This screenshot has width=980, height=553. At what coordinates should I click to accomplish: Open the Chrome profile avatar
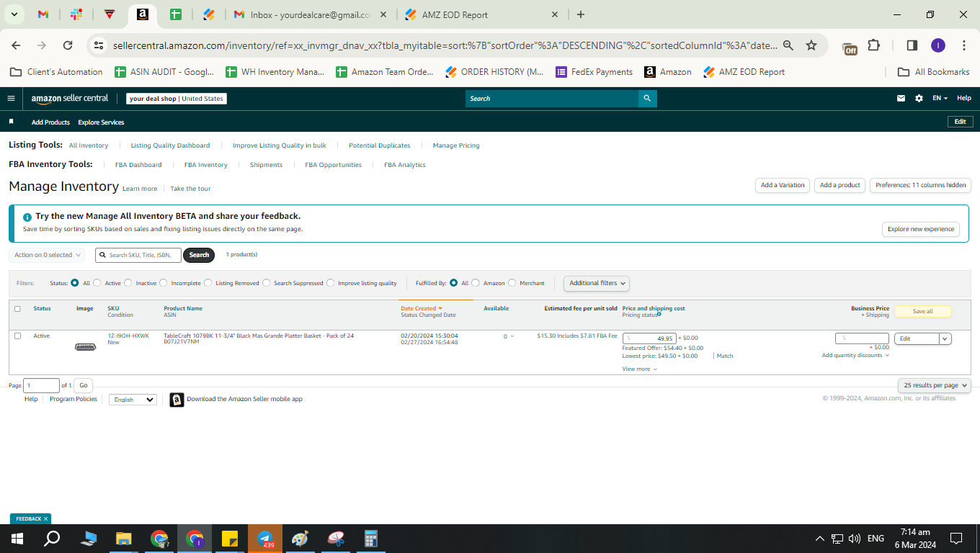click(x=937, y=45)
